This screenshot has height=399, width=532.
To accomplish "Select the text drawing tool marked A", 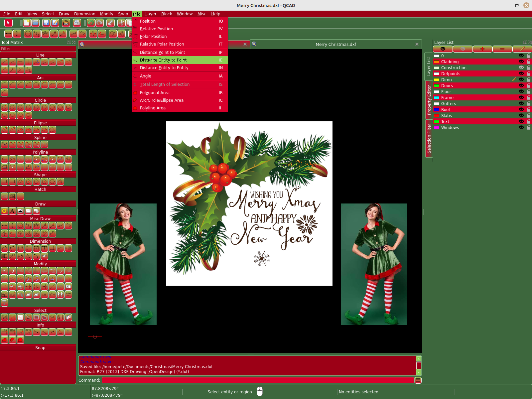I will 12,211.
